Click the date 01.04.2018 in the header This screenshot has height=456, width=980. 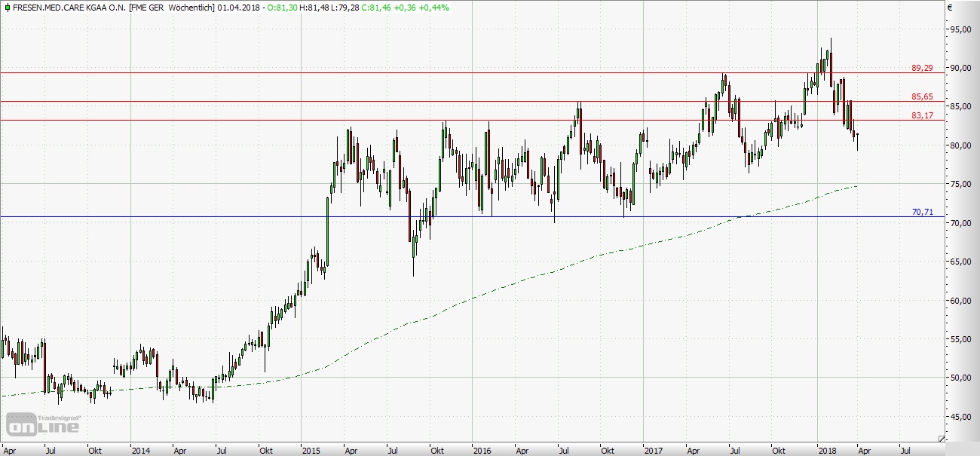237,7
